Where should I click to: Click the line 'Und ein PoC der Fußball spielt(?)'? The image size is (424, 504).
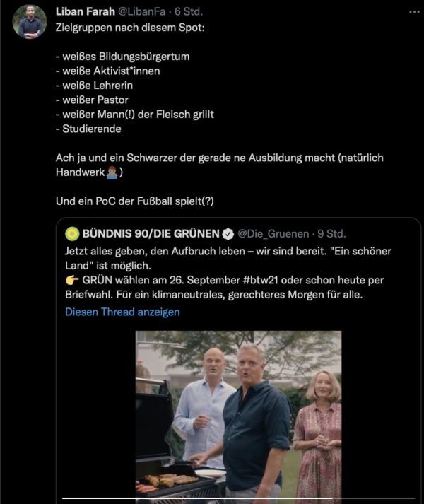pyautogui.click(x=135, y=201)
